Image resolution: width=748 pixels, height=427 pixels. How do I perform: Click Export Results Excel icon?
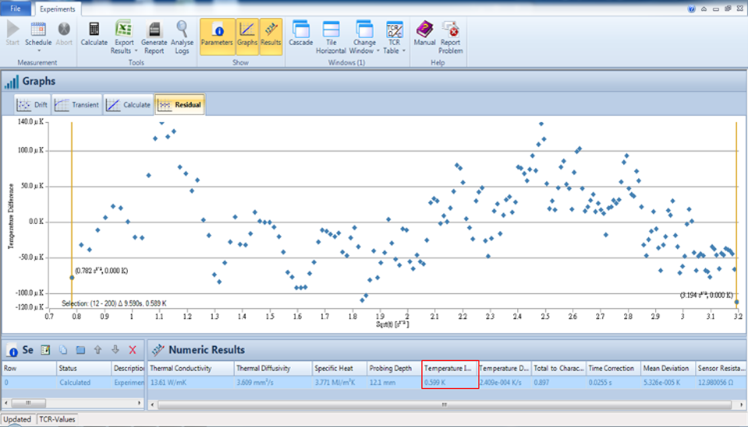124,29
